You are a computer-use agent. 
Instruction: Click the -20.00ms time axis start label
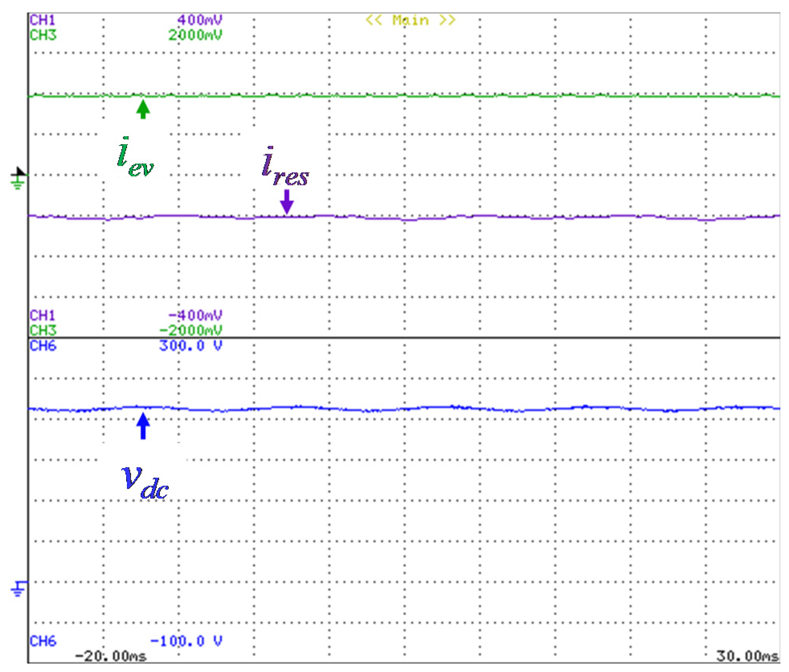click(x=111, y=656)
